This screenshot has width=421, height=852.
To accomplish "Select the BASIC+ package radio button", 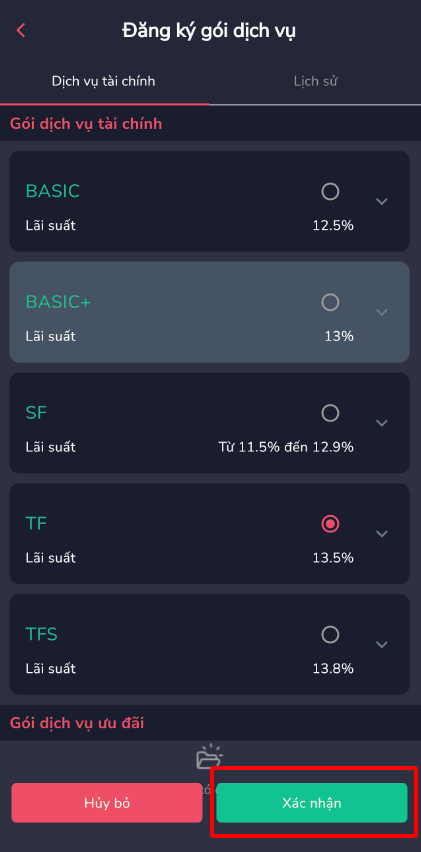I will click(x=330, y=302).
